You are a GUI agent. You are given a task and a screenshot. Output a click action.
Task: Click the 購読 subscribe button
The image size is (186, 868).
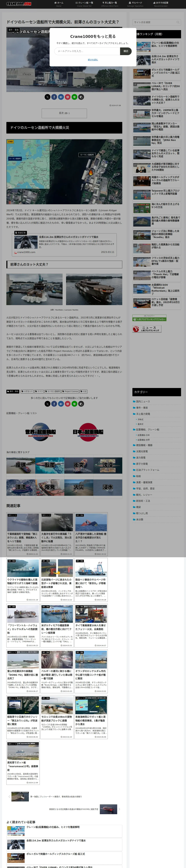[x=126, y=51]
